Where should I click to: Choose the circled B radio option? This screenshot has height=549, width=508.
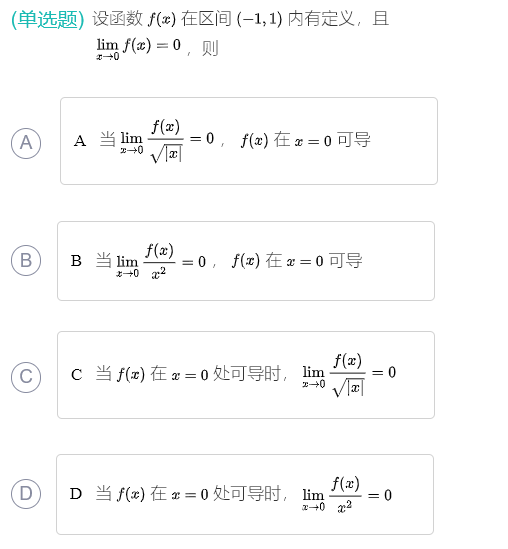(x=26, y=260)
